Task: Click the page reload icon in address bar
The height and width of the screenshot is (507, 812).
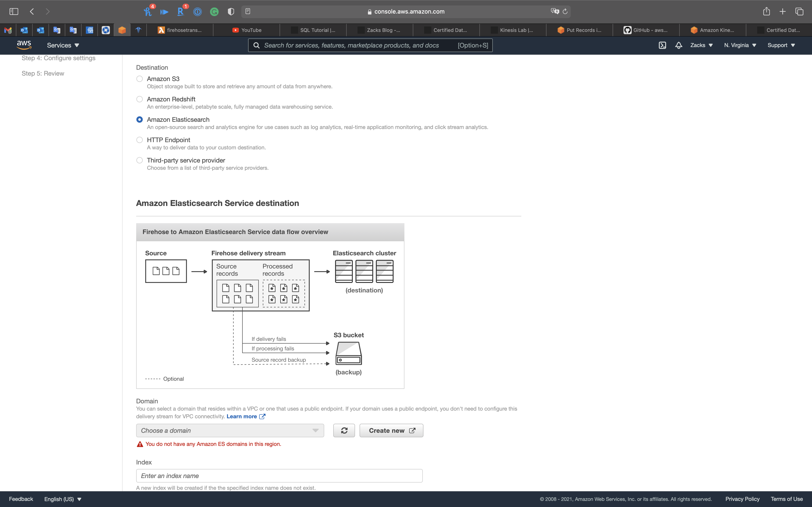Action: [565, 11]
